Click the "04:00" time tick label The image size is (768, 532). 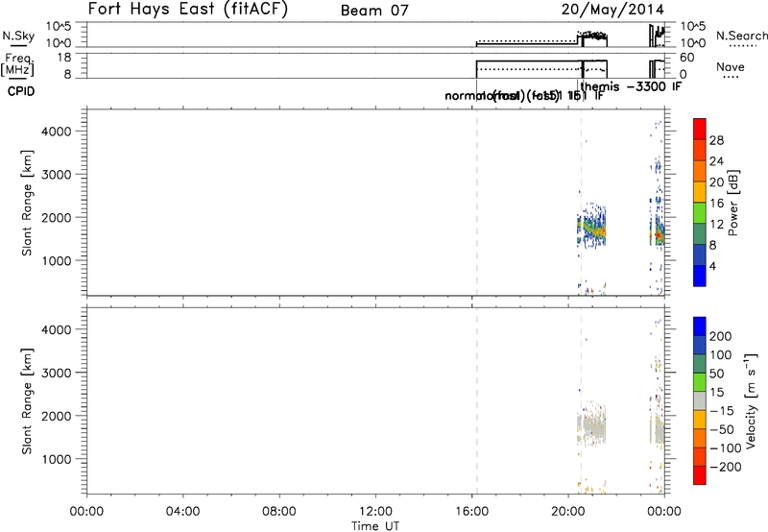[x=182, y=512]
